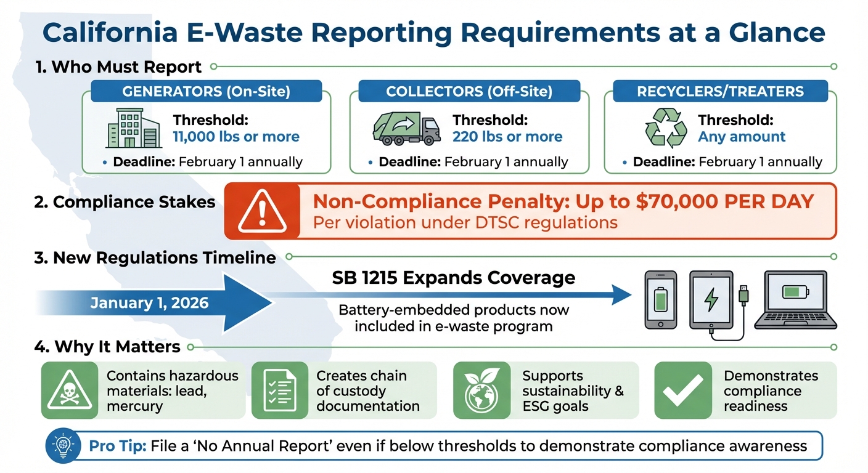
Task: Click the SB 1215 Expands Coverage heading
Action: [454, 278]
